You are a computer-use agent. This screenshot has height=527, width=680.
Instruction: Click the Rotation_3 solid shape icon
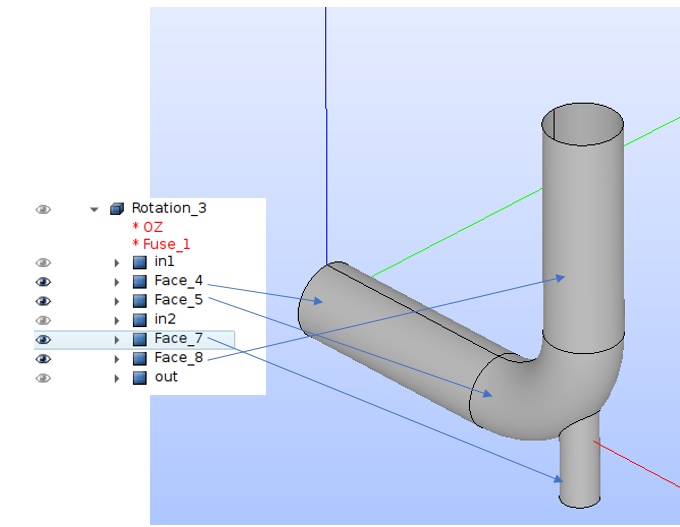[x=117, y=209]
